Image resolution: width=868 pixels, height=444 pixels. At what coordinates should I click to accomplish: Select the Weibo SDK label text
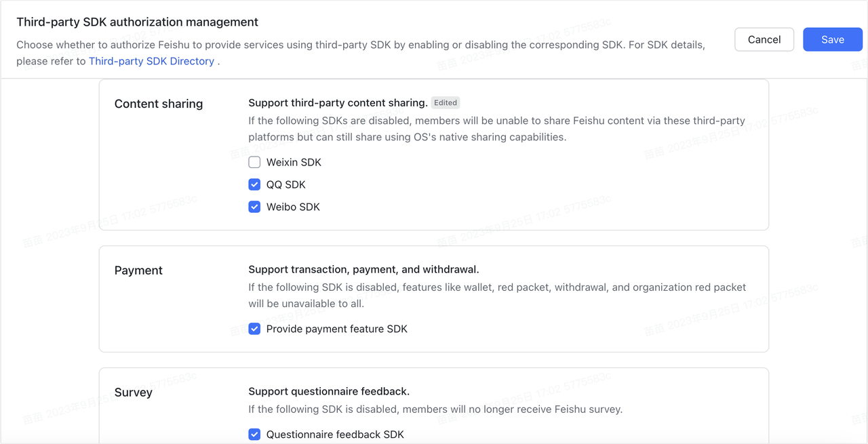tap(294, 207)
